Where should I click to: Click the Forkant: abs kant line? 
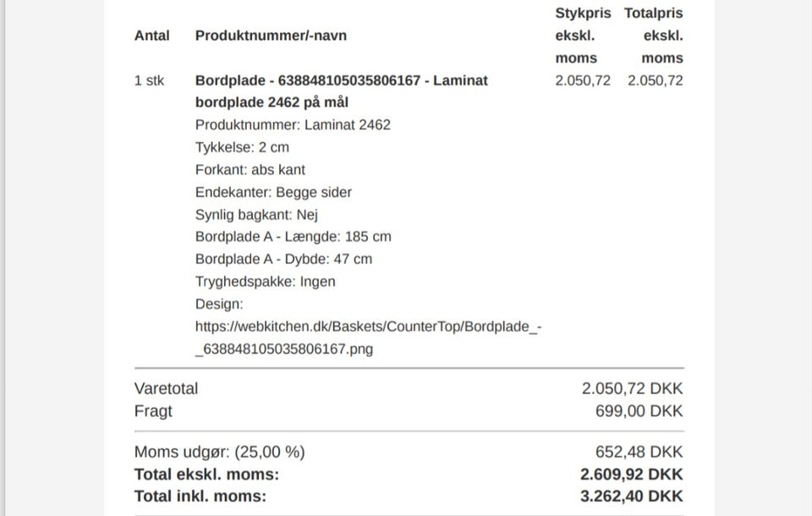[250, 170]
